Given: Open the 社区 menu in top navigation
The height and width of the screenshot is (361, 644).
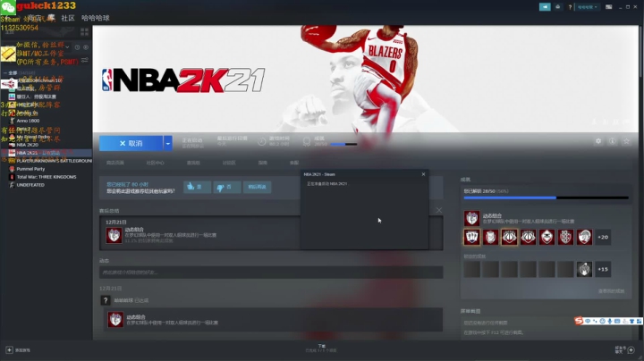Looking at the screenshot, I should (x=68, y=18).
